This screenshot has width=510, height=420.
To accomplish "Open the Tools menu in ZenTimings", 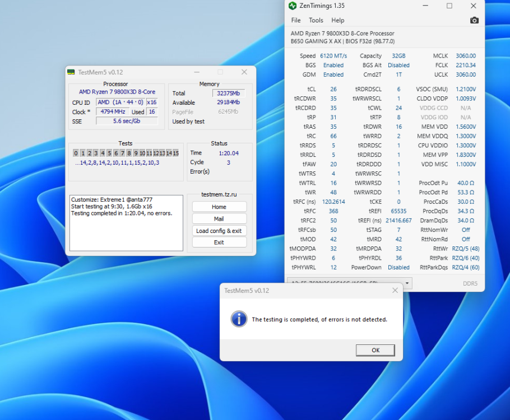I will click(316, 20).
